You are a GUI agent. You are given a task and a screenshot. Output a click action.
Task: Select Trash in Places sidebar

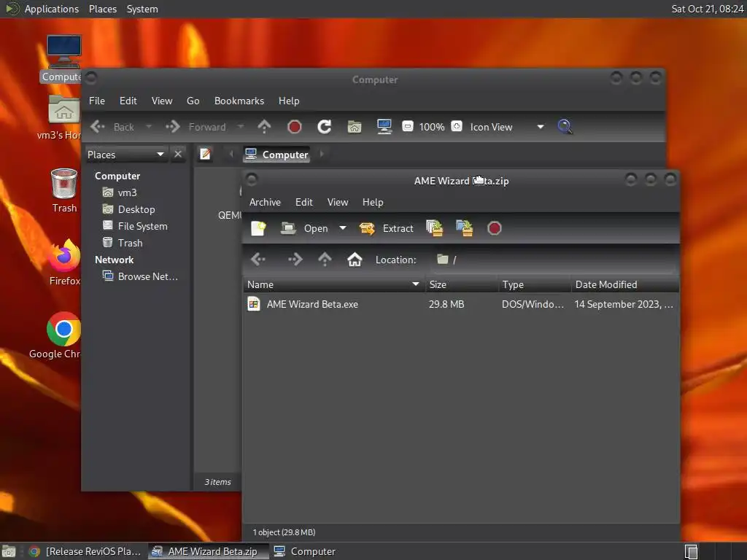pyautogui.click(x=130, y=243)
